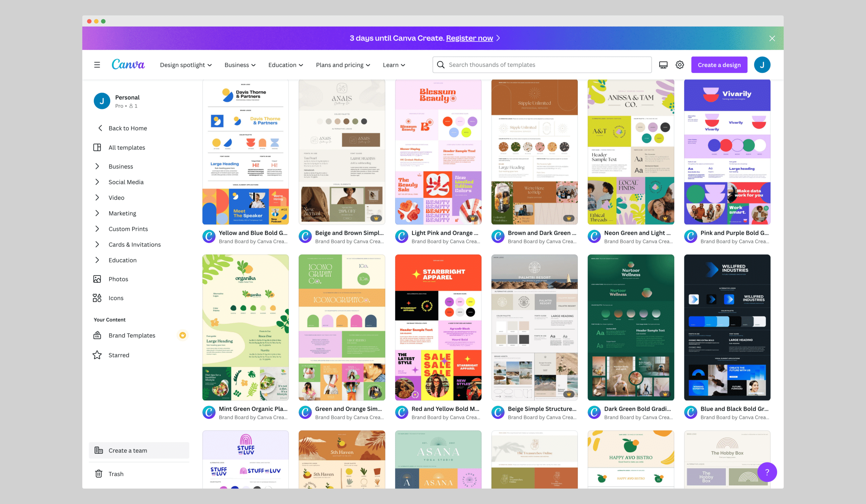Open the Blessum Beauty brand board thumbnail
This screenshot has height=504, width=866.
click(438, 152)
